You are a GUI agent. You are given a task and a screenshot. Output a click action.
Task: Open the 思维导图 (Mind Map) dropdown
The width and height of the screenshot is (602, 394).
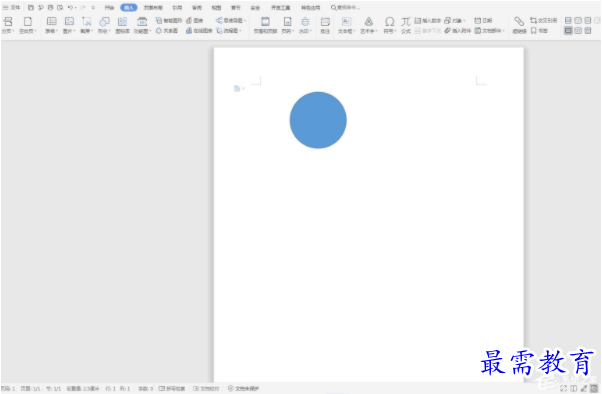231,20
